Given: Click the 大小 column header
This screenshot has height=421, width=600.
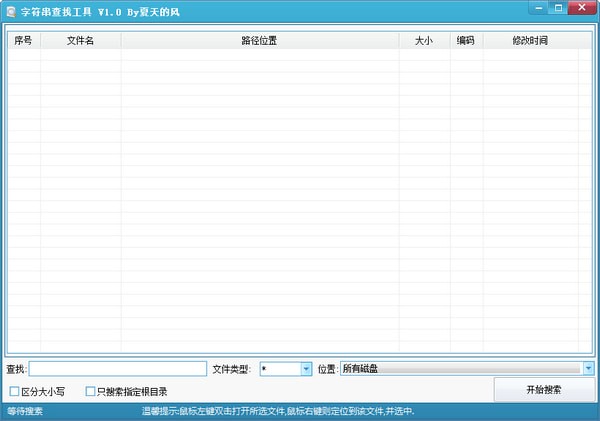Looking at the screenshot, I should (x=425, y=41).
